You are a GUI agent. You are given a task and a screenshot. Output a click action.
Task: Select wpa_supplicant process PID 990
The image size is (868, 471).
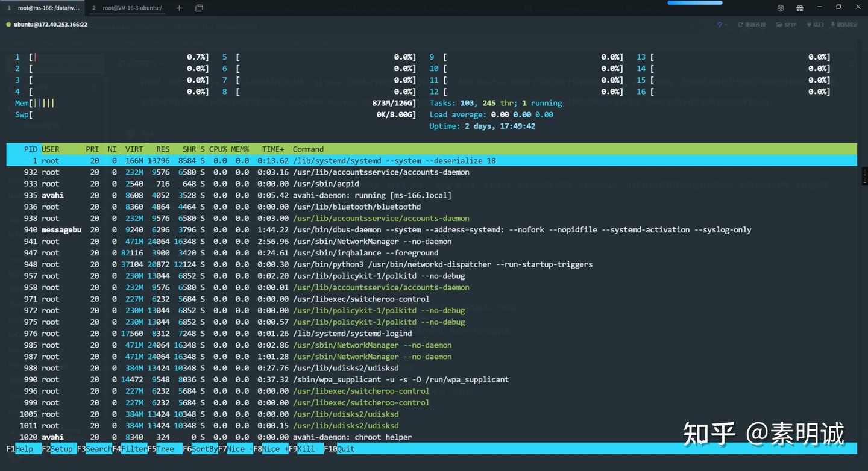click(x=432, y=379)
